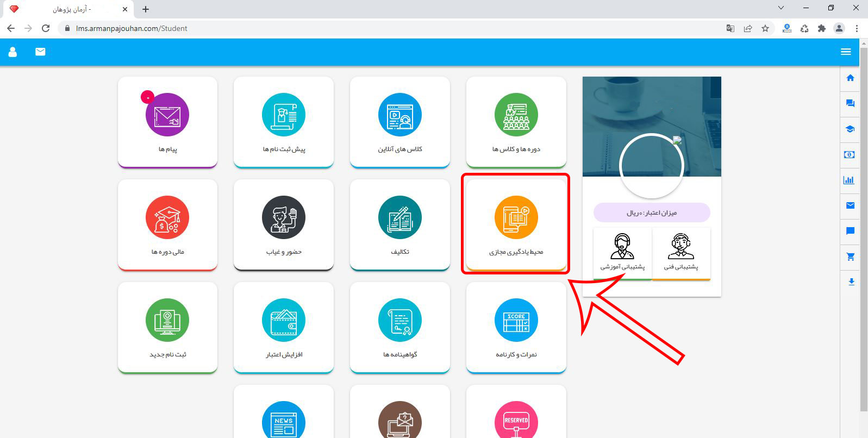This screenshot has width=868, height=438.
Task: Open the Certificates (گواهینامه ها) tile
Action: pyautogui.click(x=400, y=327)
